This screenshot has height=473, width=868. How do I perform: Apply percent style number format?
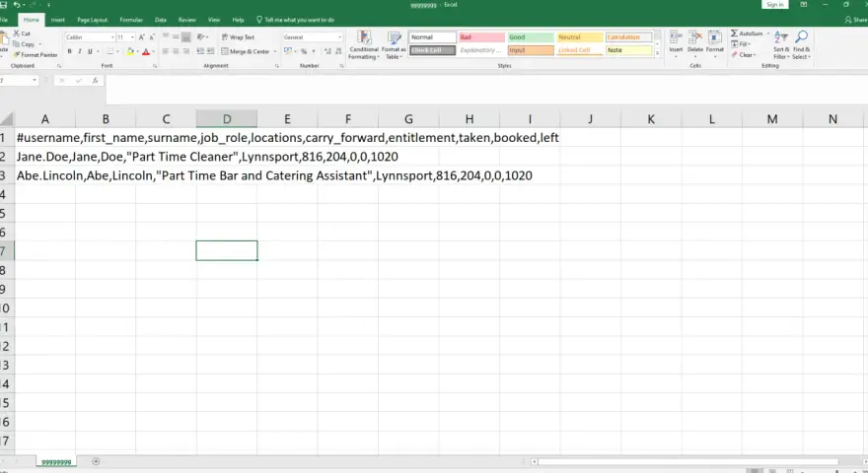(304, 51)
